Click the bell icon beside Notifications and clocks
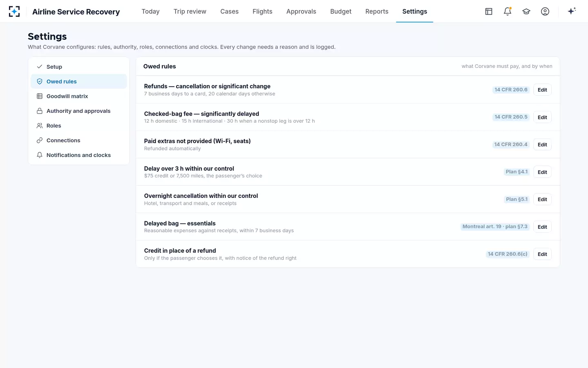The image size is (588, 368). click(40, 155)
